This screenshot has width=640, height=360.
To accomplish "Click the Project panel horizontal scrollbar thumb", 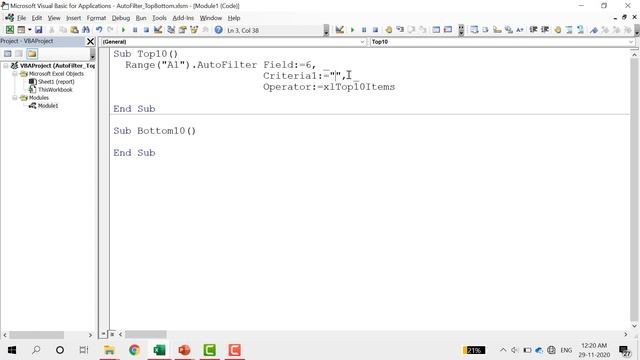I will coord(37,335).
